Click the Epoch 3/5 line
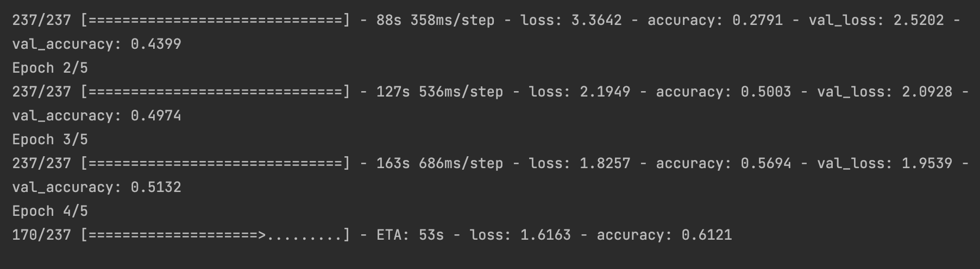The image size is (980, 269). 50,139
